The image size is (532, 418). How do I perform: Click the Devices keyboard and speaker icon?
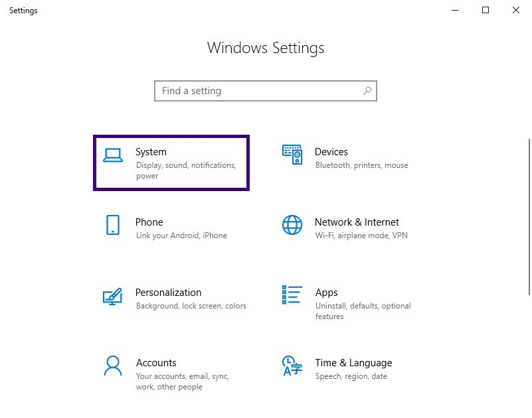point(292,155)
